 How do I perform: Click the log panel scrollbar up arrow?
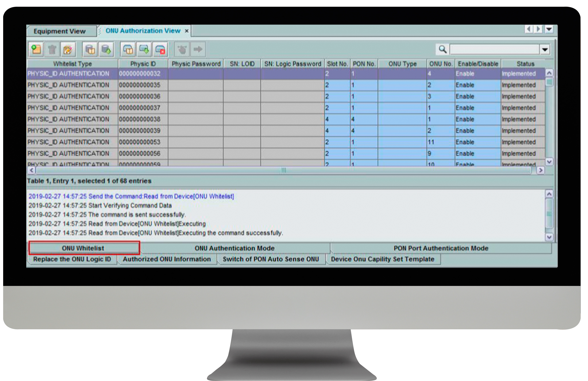point(549,194)
